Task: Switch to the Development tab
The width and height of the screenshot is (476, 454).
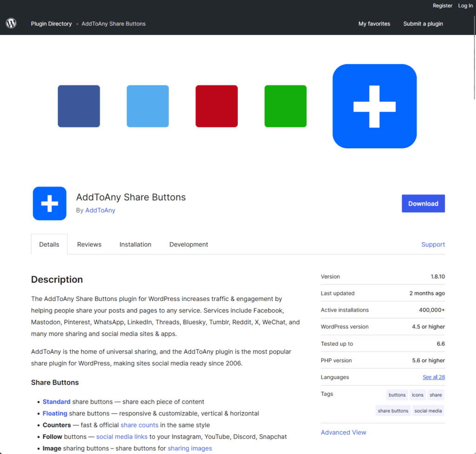Action: click(x=189, y=244)
